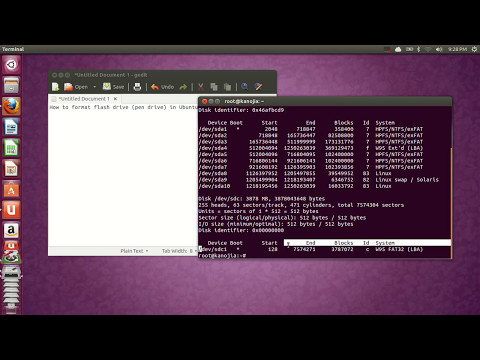Close the terminal window

coord(205,101)
